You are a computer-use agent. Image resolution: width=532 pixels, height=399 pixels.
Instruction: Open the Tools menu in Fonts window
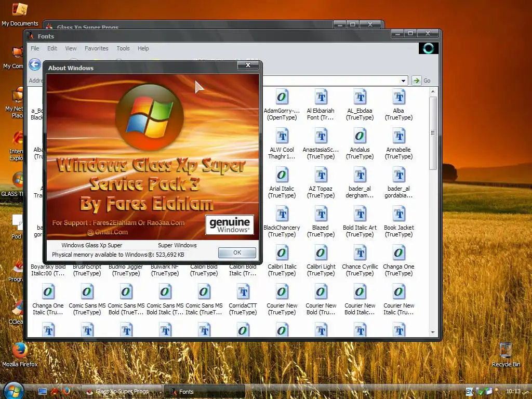click(x=123, y=48)
